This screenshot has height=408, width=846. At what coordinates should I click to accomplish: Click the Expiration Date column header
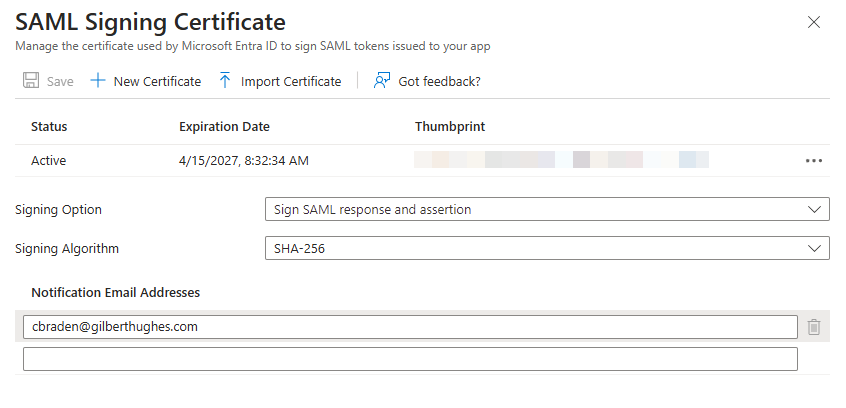[x=224, y=127]
